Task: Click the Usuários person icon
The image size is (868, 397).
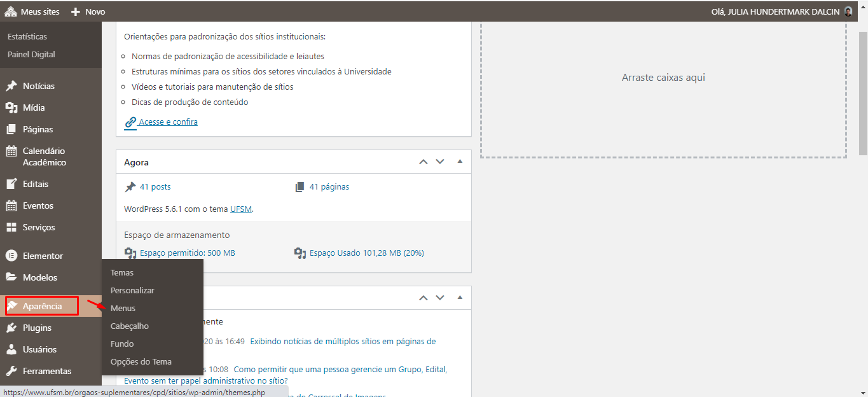Action: point(11,349)
